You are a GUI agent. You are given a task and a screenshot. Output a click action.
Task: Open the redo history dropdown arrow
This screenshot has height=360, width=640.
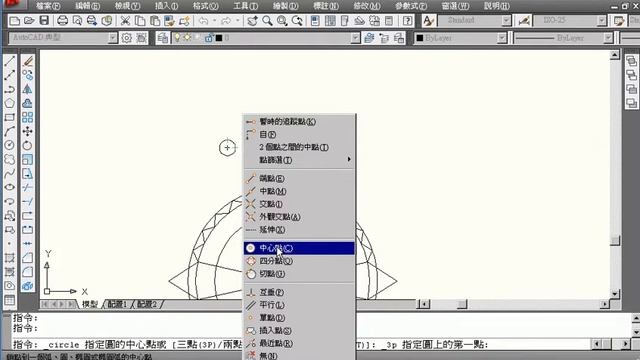(x=237, y=20)
